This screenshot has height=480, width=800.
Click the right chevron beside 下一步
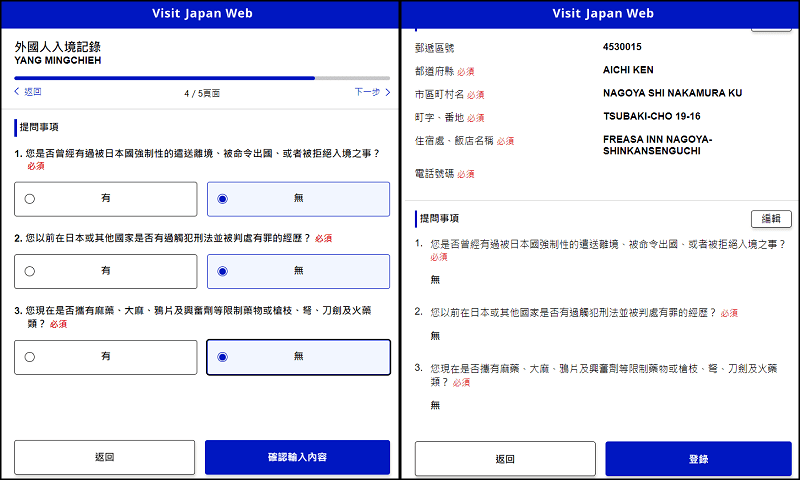(388, 92)
